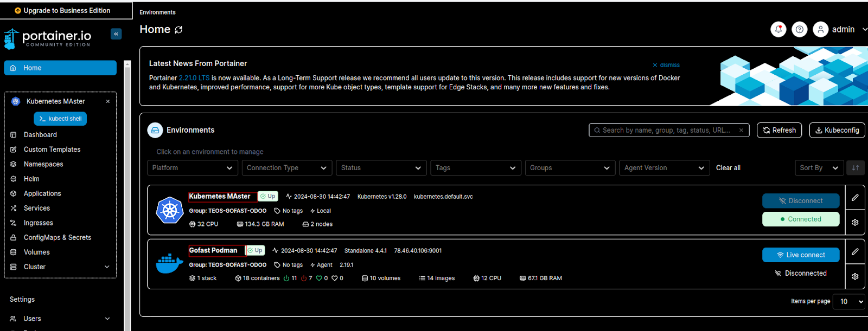The image size is (868, 331).
Task: Click the admin user avatar icon
Action: 821,29
